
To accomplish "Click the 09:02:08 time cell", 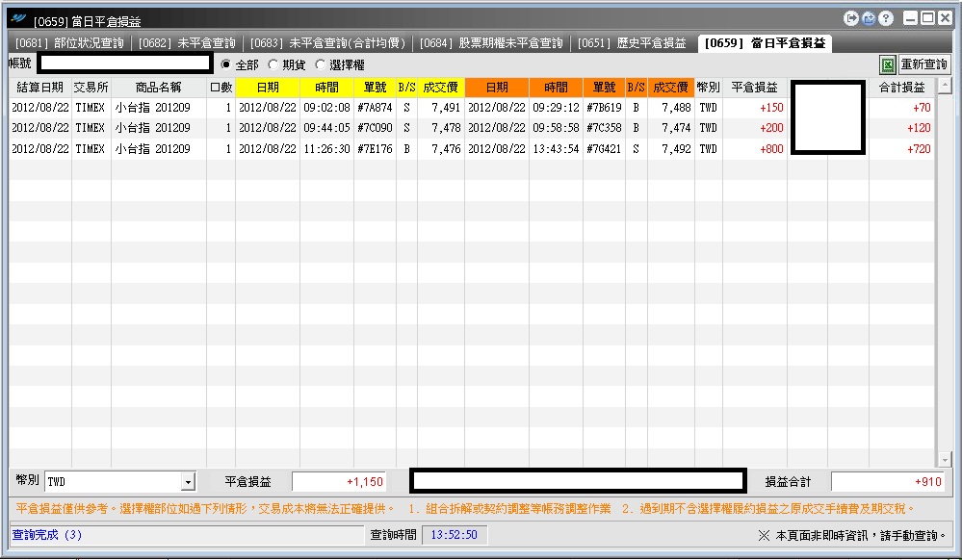I will [326, 108].
